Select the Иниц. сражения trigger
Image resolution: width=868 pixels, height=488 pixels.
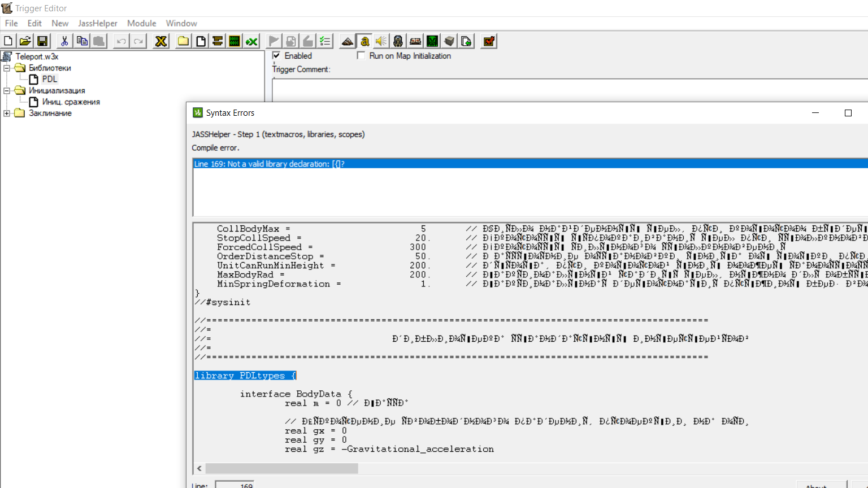pyautogui.click(x=71, y=102)
